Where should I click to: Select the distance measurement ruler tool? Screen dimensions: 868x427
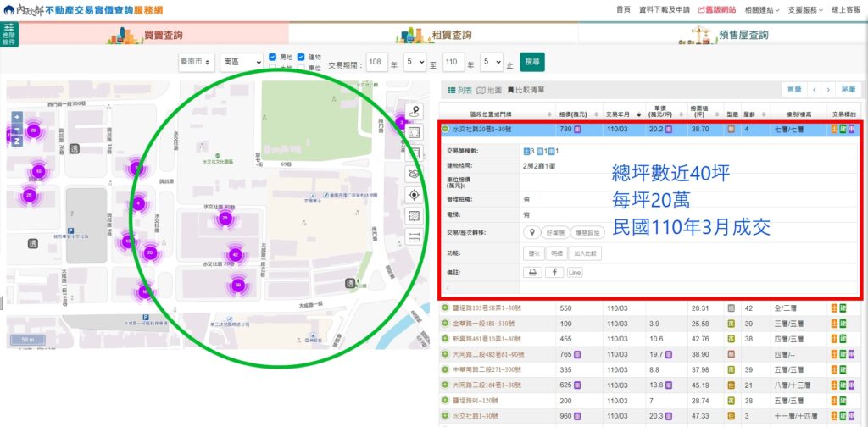(x=414, y=236)
